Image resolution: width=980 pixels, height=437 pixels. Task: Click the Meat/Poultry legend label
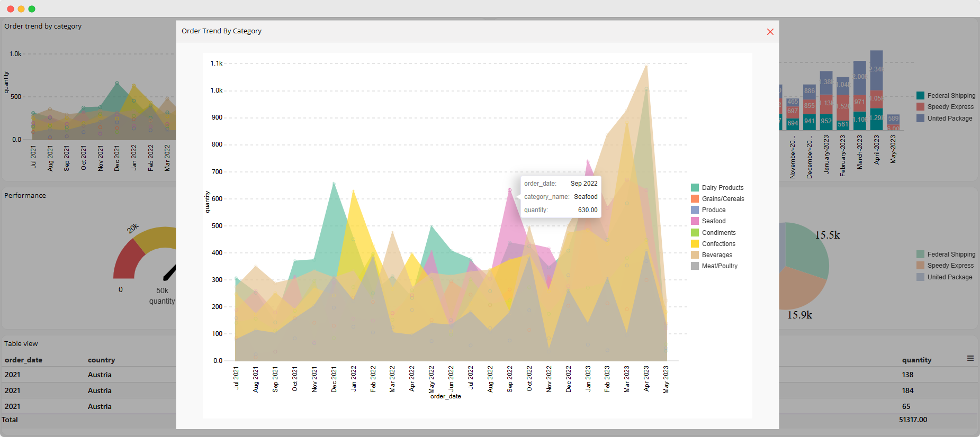pyautogui.click(x=720, y=266)
